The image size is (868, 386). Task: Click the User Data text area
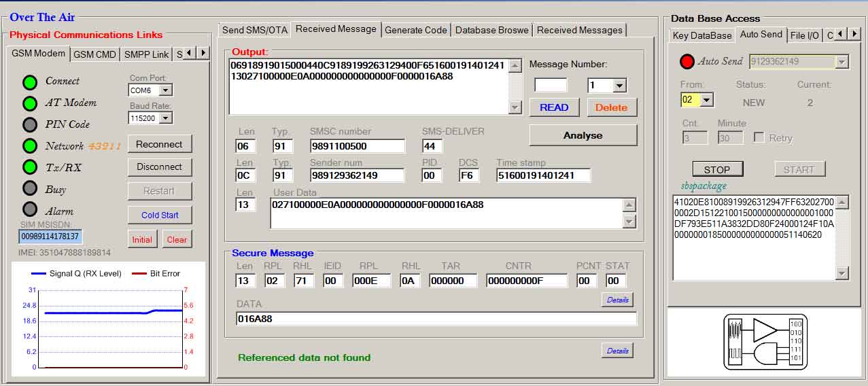[x=447, y=213]
